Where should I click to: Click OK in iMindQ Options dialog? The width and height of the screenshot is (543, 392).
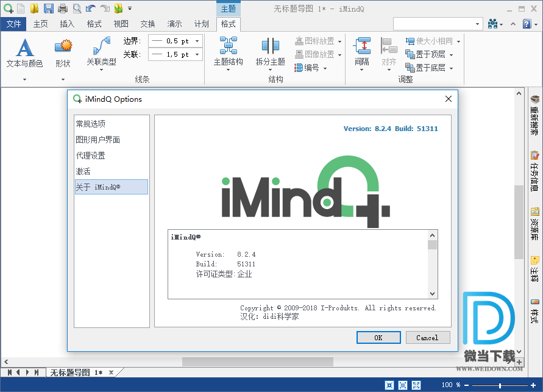pos(378,338)
